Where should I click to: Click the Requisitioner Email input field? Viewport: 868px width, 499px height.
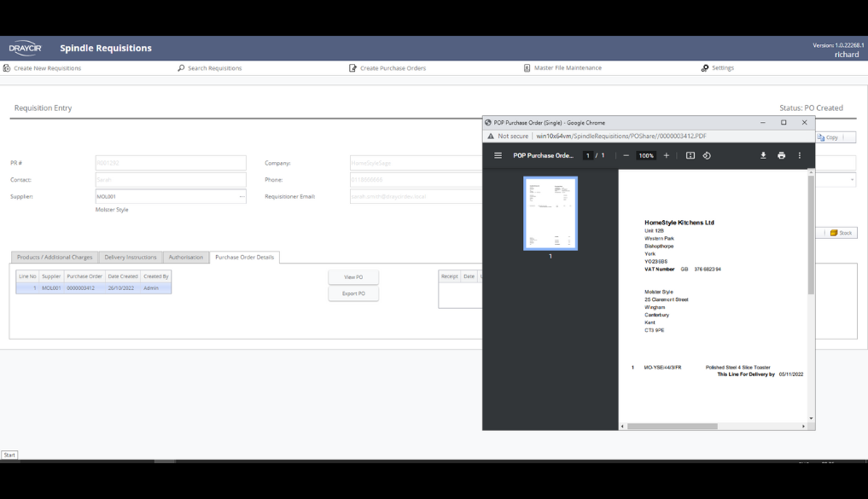pyautogui.click(x=417, y=196)
